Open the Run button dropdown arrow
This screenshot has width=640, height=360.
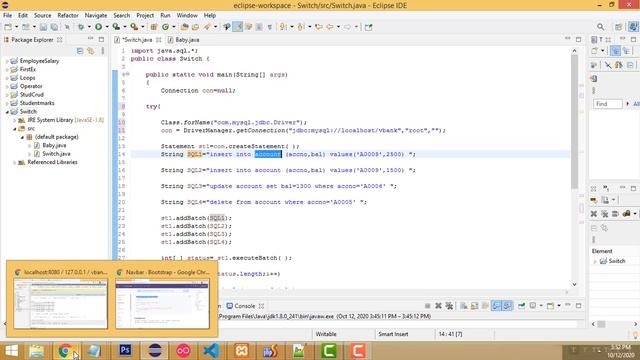(107, 27)
